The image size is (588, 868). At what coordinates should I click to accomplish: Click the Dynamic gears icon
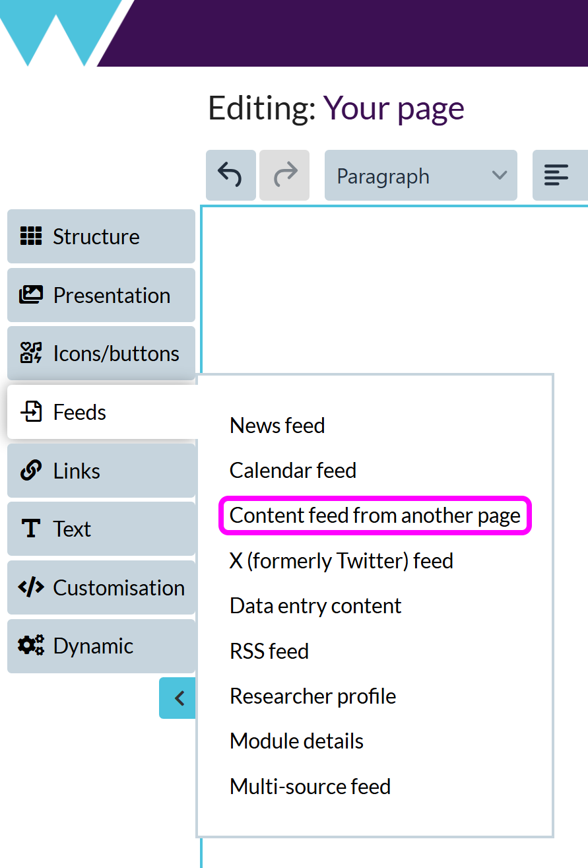coord(31,646)
